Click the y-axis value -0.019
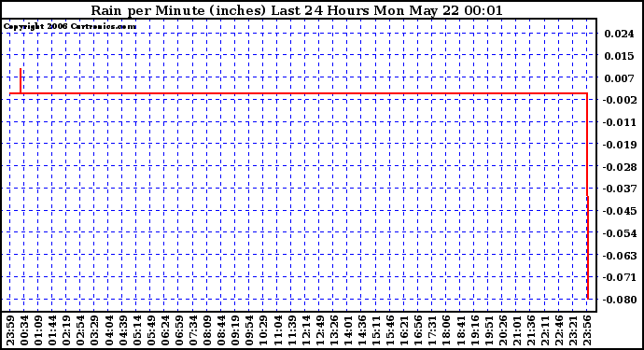The image size is (644, 350). pos(619,145)
